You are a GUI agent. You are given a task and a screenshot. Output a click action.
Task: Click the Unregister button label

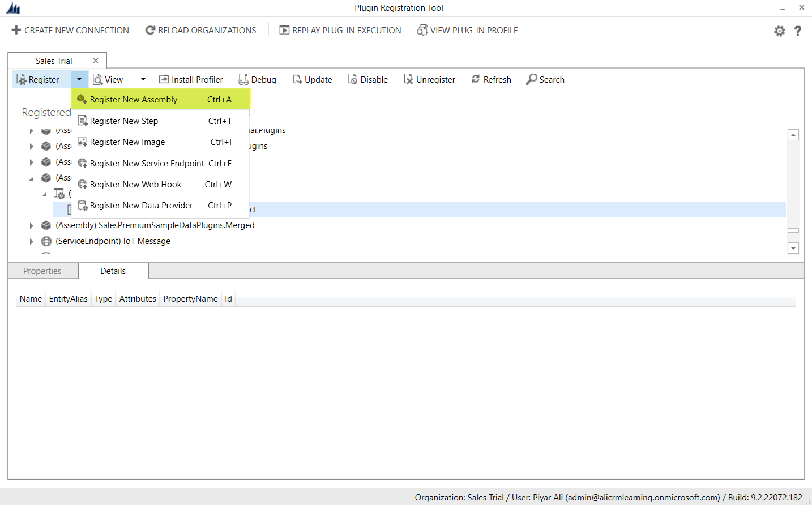[435, 80]
